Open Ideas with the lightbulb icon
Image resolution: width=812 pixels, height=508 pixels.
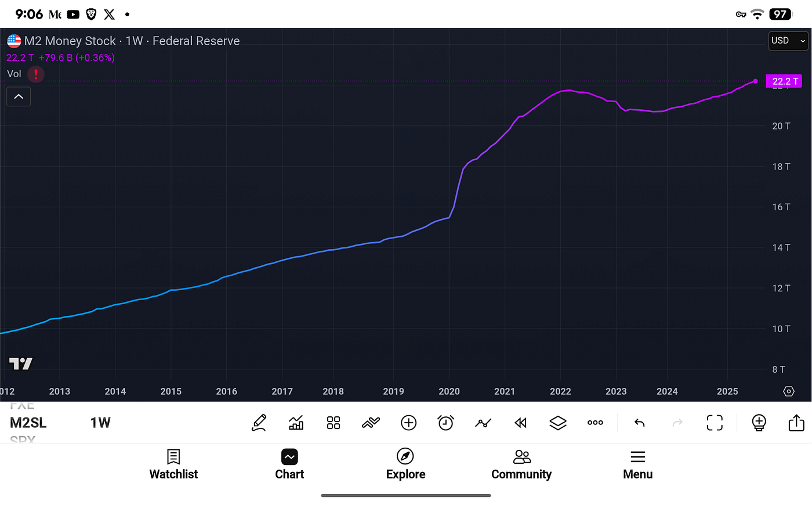pyautogui.click(x=759, y=423)
